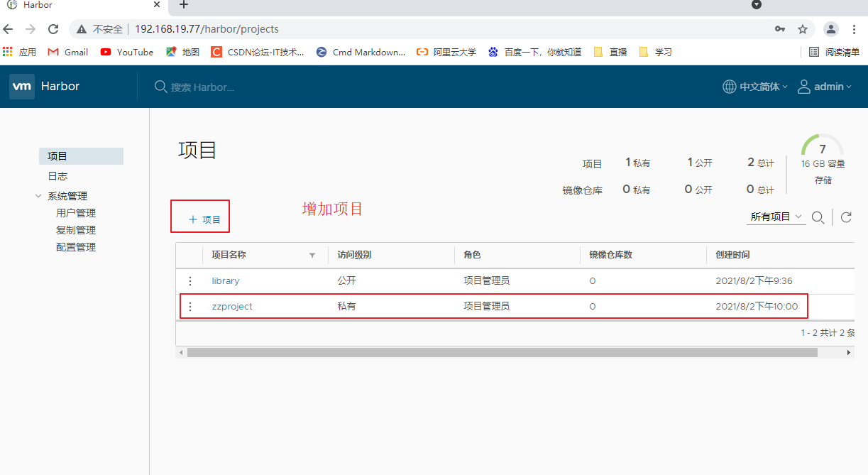Screen dimensions: 868x475
Task: Open 配置管理 in the sidebar
Action: pyautogui.click(x=76, y=247)
